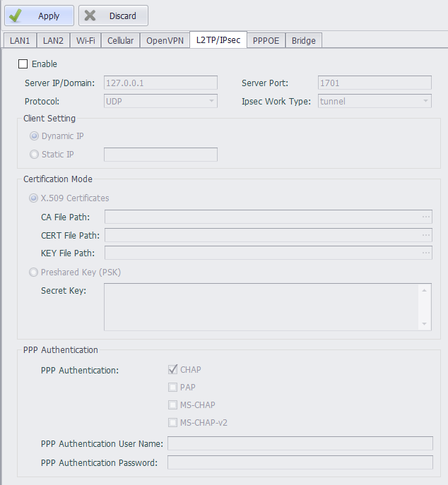Click the gray X Discard icon
The image size is (448, 485).
coord(90,16)
